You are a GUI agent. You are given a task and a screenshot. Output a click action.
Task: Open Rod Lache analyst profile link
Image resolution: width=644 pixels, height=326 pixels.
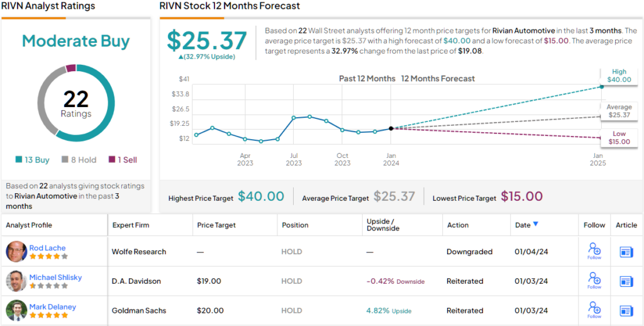pyautogui.click(x=47, y=248)
